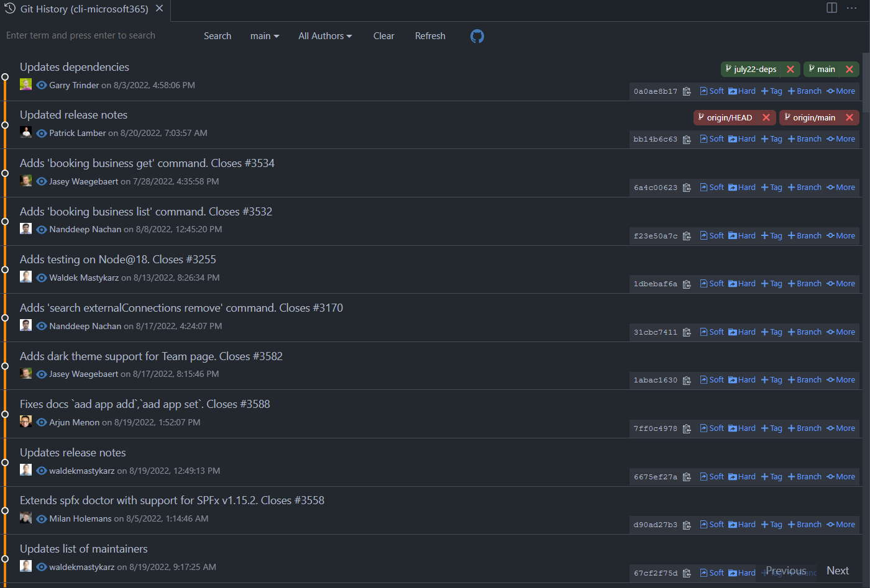Viewport: 870px width, 588px height.
Task: Select the Git History (cli-microsoft365) tab
Action: click(85, 9)
